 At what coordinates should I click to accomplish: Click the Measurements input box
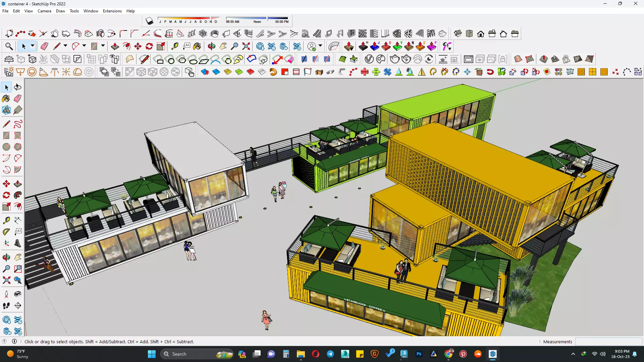[x=608, y=342]
